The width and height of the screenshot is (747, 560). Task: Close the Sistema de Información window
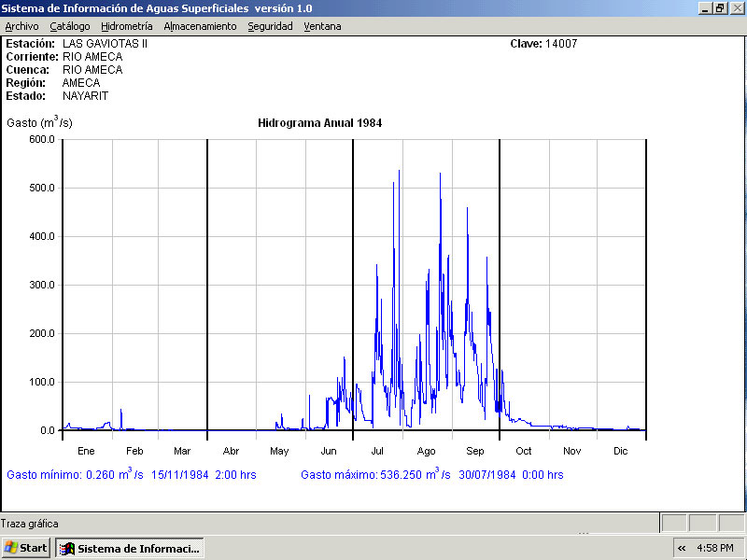[x=736, y=7]
